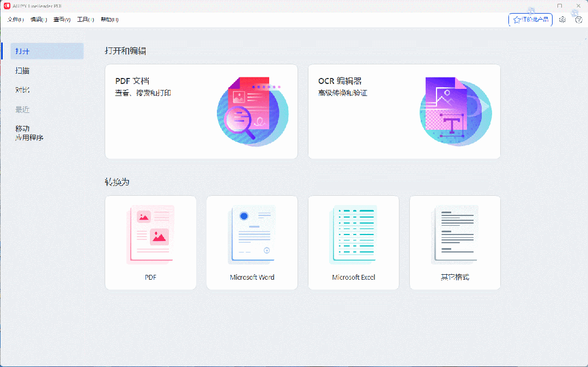588x367 pixels.
Task: Open the PDF 文档 viewer tile
Action: click(x=201, y=111)
